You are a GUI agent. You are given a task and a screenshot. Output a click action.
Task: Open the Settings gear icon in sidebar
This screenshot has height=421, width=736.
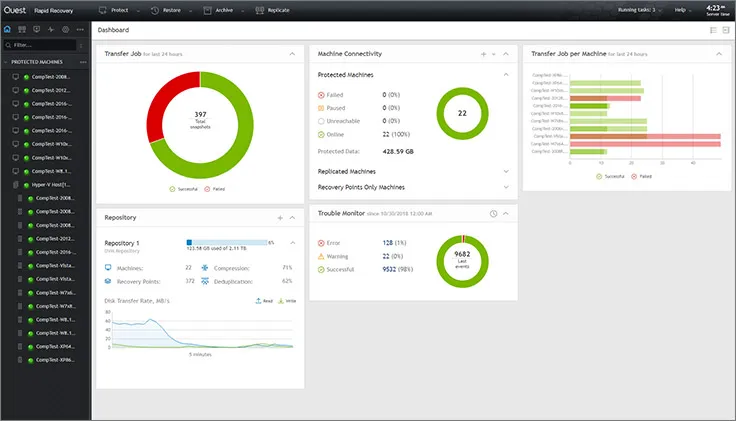[66, 30]
